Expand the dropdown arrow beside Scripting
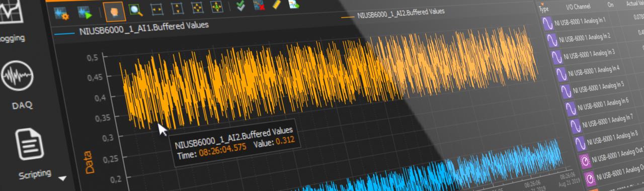Screen dimensions: 644x191 pos(62,178)
